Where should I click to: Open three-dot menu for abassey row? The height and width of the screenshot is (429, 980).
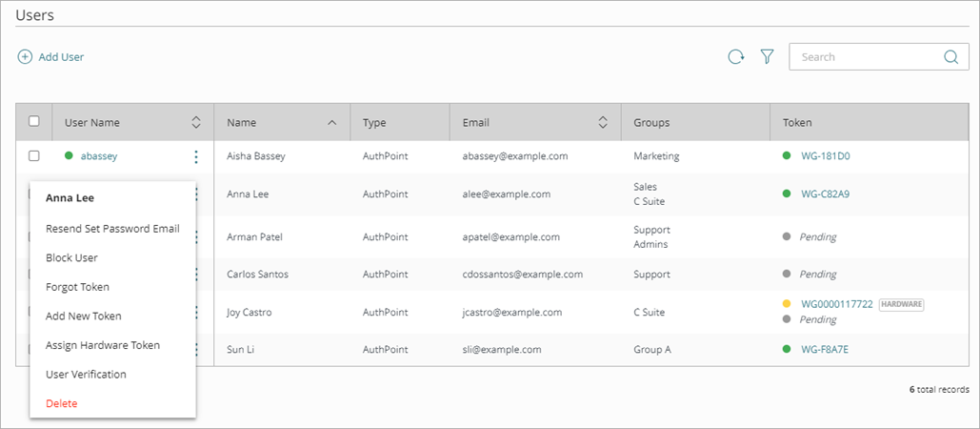pyautogui.click(x=196, y=156)
